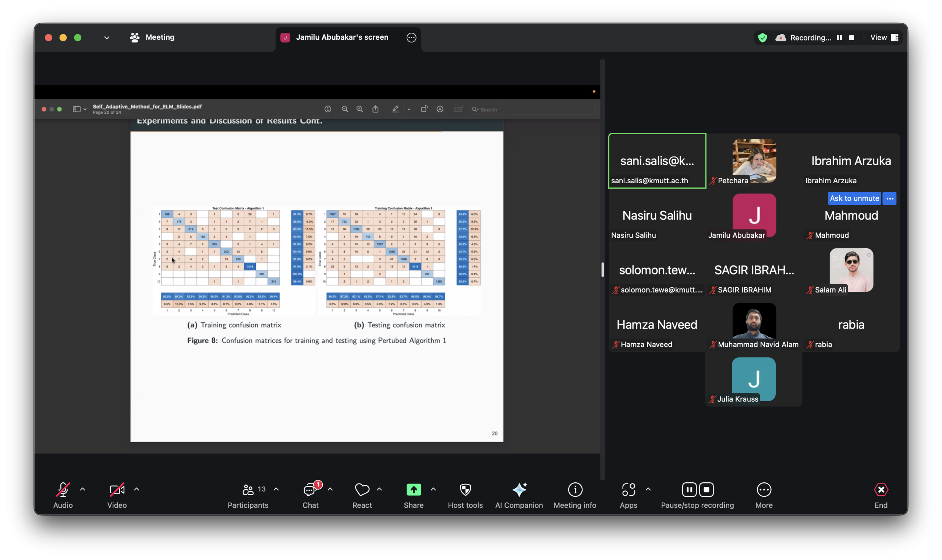Open the Chat panel
The width and height of the screenshot is (942, 560).
310,490
